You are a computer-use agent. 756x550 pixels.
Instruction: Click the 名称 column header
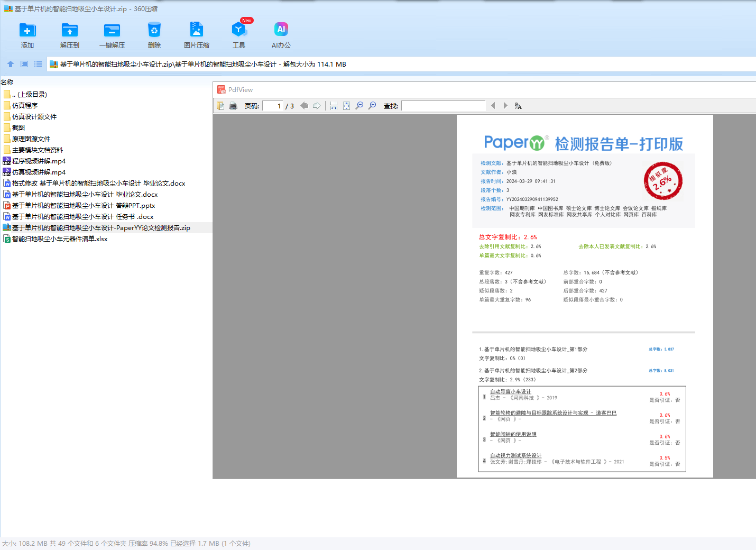pos(7,82)
